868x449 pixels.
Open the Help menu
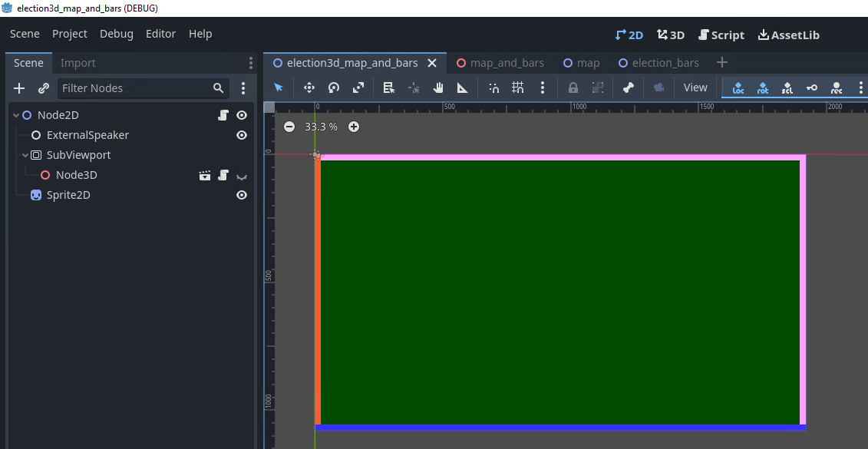pos(200,34)
